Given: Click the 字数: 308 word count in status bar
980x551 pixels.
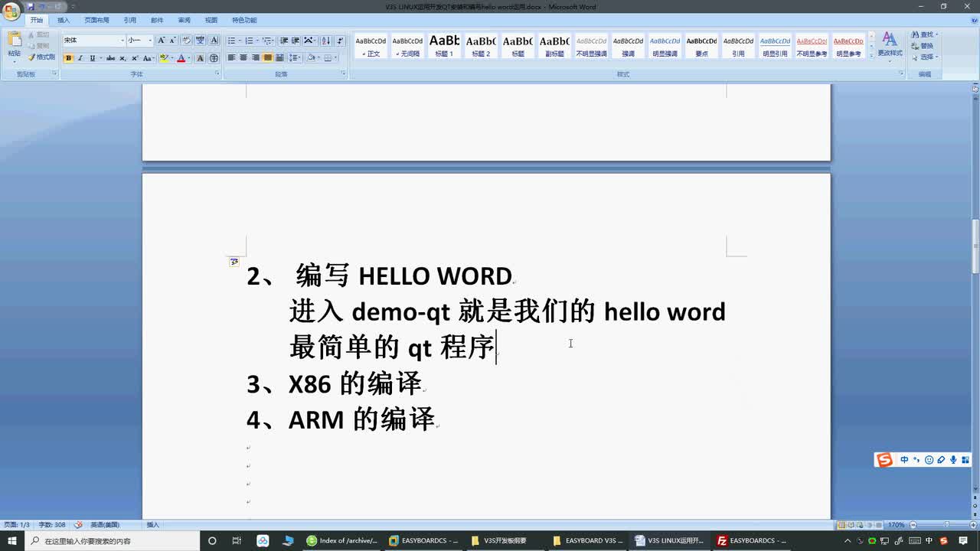Looking at the screenshot, I should [52, 525].
